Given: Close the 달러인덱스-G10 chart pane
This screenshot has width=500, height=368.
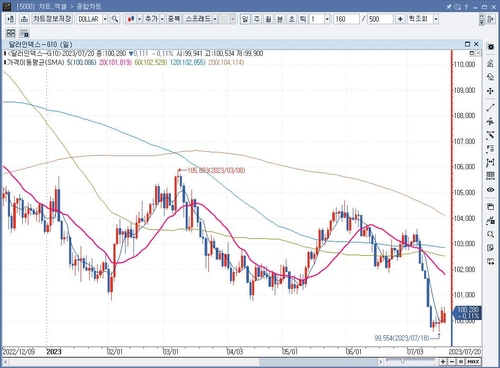Looking at the screenshot, I should coord(476,44).
